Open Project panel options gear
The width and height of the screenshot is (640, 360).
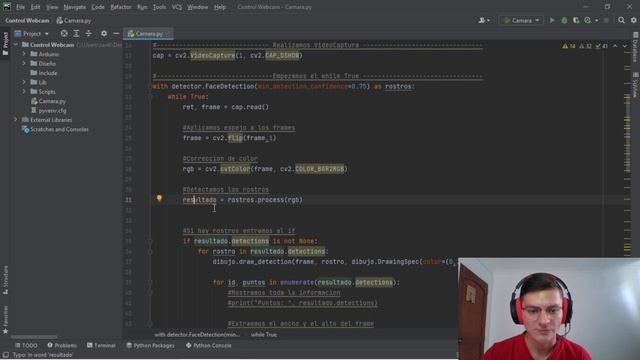tap(104, 33)
